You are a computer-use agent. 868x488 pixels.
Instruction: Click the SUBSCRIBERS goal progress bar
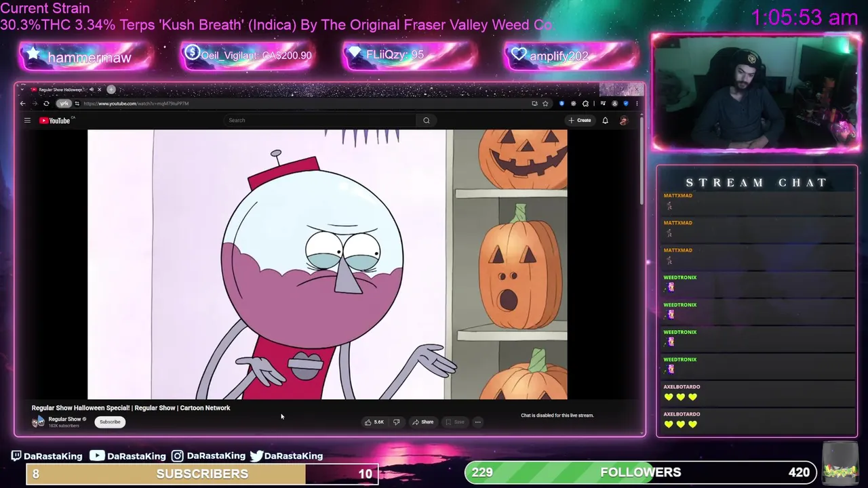pyautogui.click(x=202, y=474)
